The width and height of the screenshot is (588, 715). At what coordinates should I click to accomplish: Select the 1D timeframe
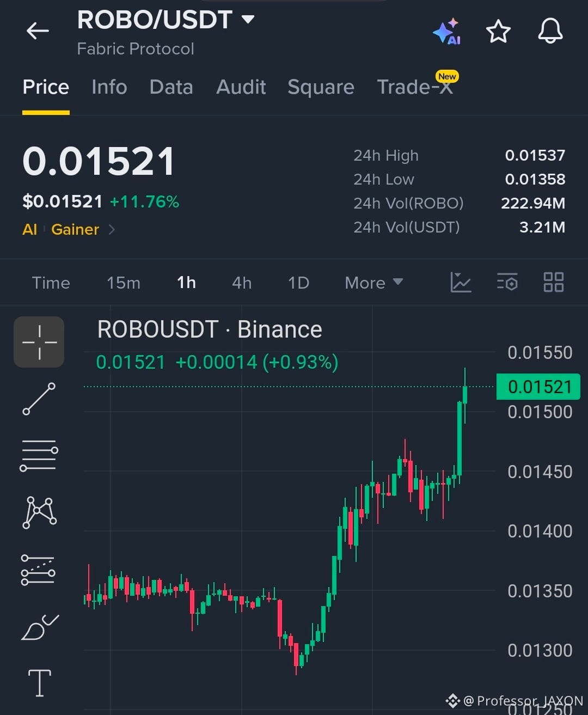pyautogui.click(x=298, y=283)
